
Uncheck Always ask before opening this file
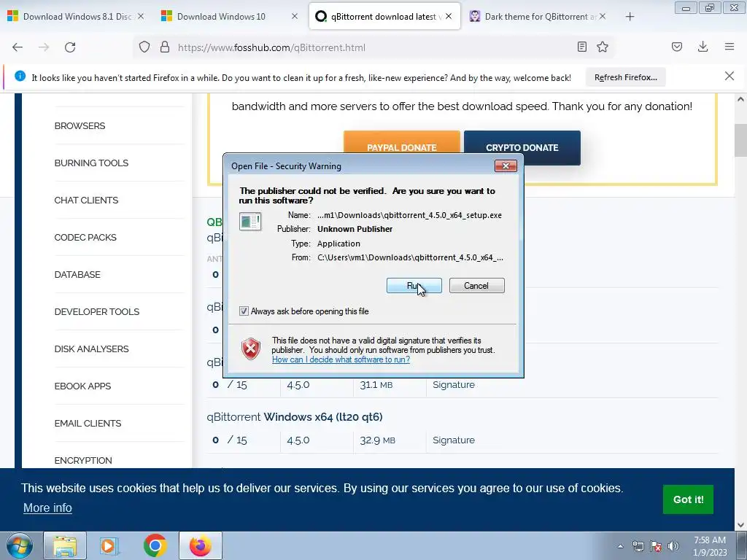tap(244, 311)
